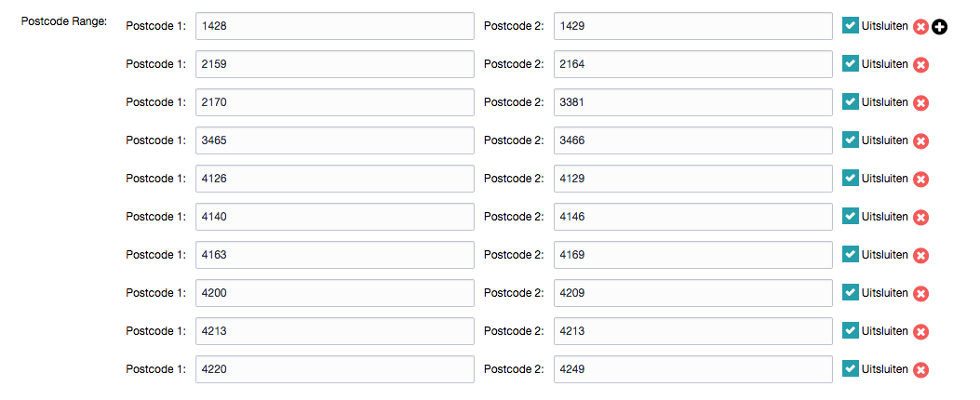Viewport: 980px width, 400px height.
Task: Focus the Postcode 2 field containing 4169
Action: [x=693, y=255]
